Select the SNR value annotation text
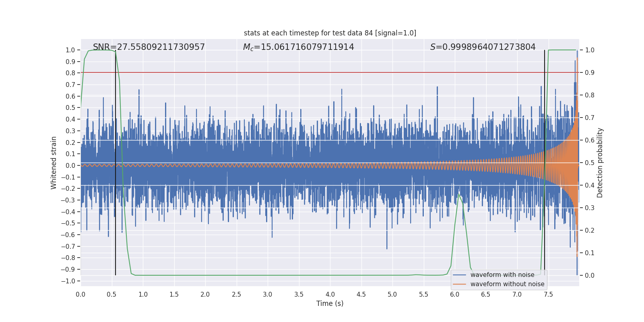644x322 pixels. click(149, 47)
